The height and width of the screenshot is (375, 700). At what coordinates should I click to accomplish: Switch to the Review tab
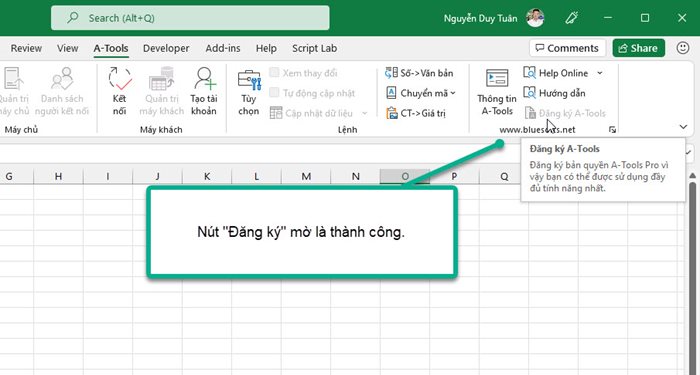tap(26, 48)
